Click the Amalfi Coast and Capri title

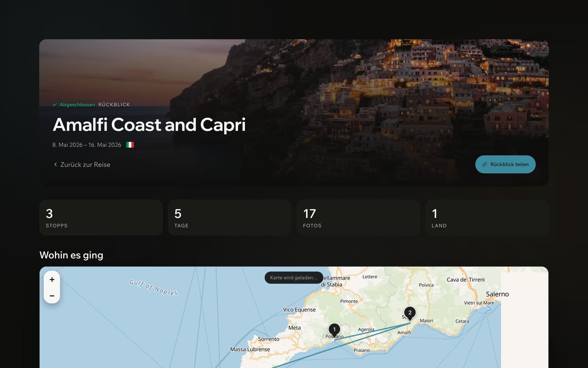pyautogui.click(x=149, y=125)
